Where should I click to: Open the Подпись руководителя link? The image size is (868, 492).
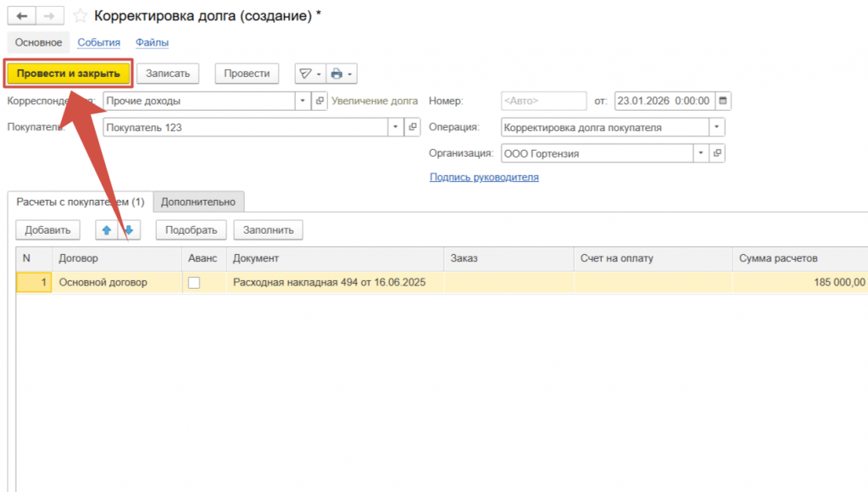[x=484, y=177]
